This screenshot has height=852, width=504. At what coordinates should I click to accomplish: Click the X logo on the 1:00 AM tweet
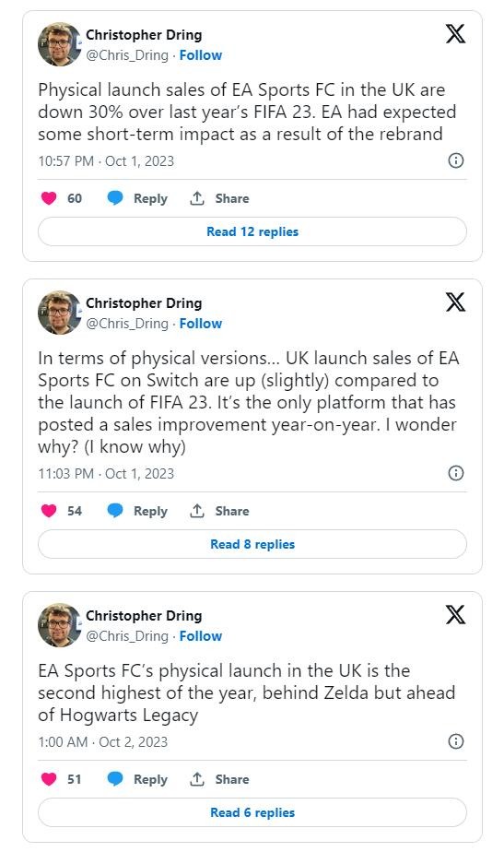(455, 614)
